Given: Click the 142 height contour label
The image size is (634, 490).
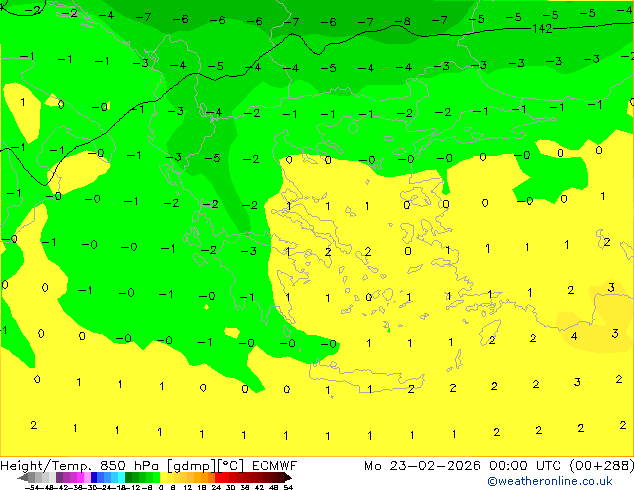Looking at the screenshot, I should point(542,28).
